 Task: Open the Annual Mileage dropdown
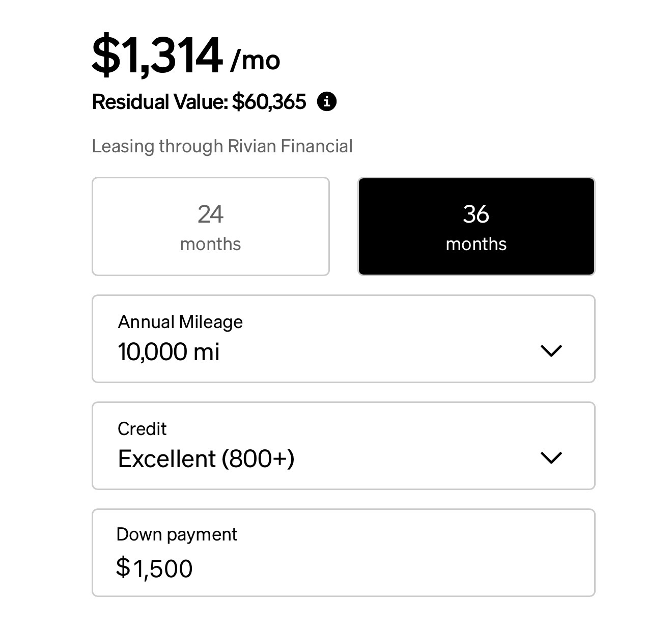click(x=344, y=339)
